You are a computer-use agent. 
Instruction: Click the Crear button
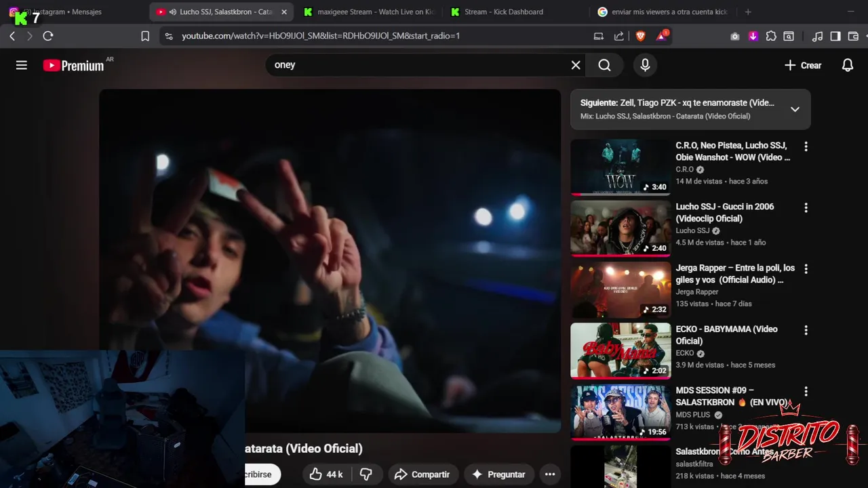tap(803, 65)
